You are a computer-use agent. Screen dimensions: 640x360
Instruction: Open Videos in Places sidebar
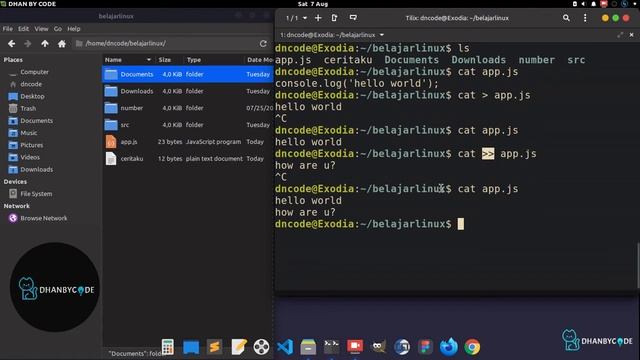click(x=30, y=157)
